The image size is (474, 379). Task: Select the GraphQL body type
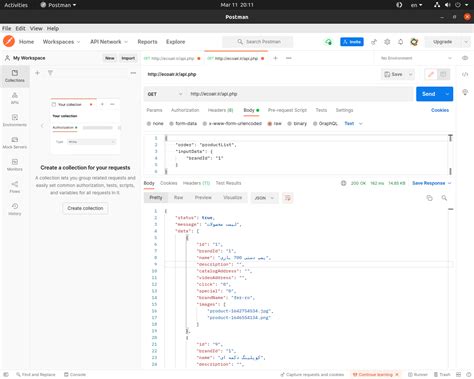click(x=325, y=124)
